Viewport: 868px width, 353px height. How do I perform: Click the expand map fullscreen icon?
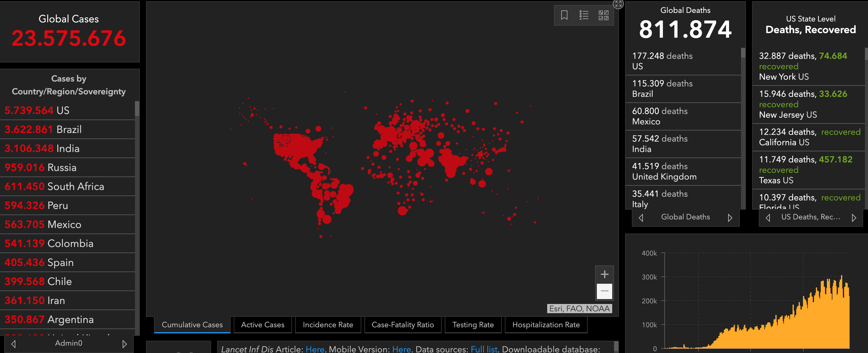(x=618, y=4)
